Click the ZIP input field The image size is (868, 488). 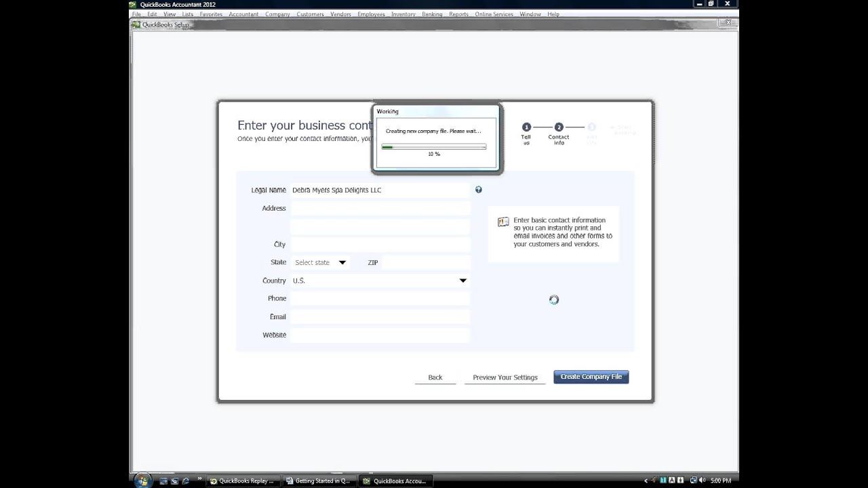(426, 262)
